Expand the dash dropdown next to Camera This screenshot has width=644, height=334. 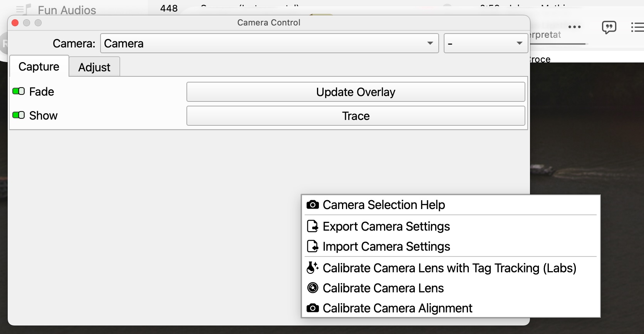(x=485, y=43)
